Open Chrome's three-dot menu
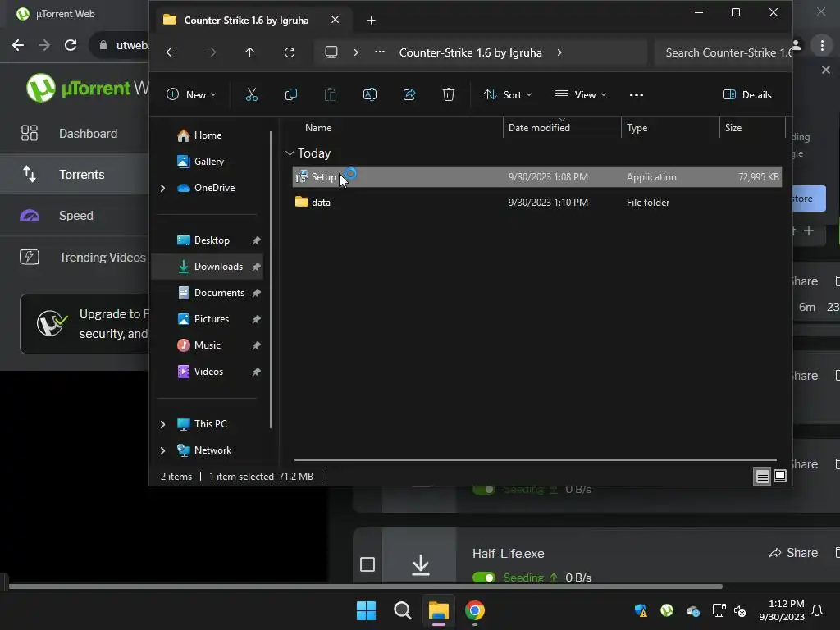 [x=822, y=46]
